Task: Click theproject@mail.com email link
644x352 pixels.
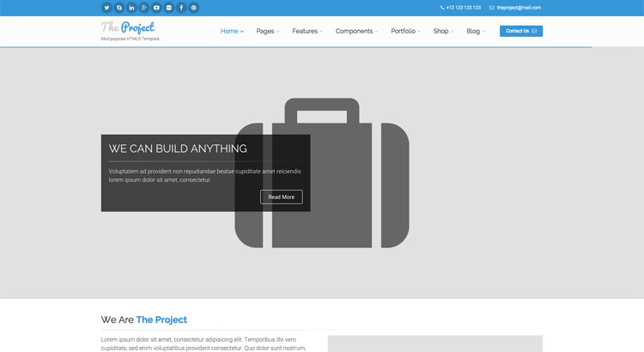Action: click(518, 8)
